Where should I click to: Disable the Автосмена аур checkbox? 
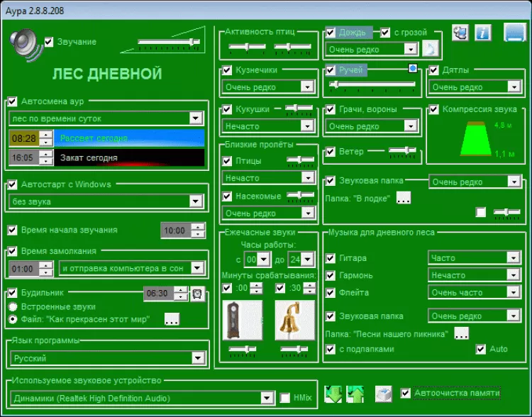coord(13,101)
